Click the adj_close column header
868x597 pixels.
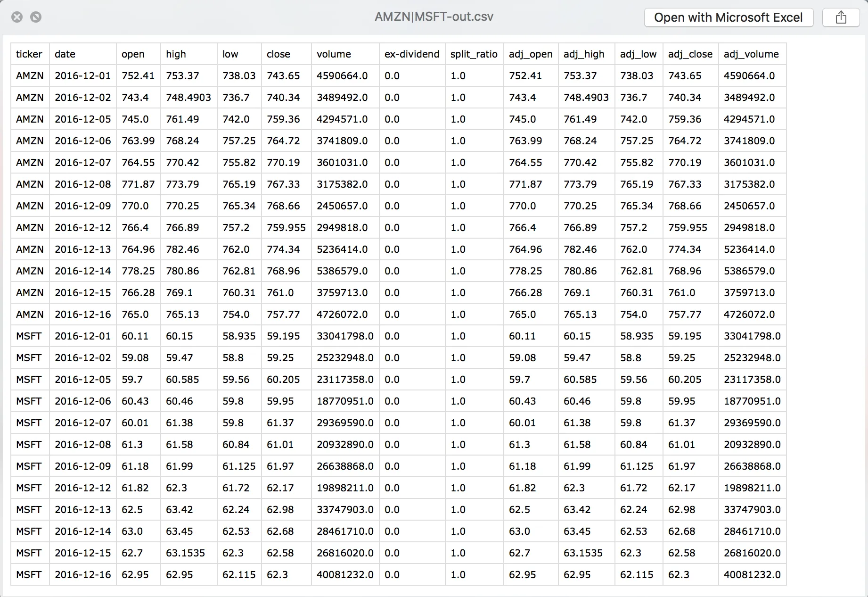(690, 54)
